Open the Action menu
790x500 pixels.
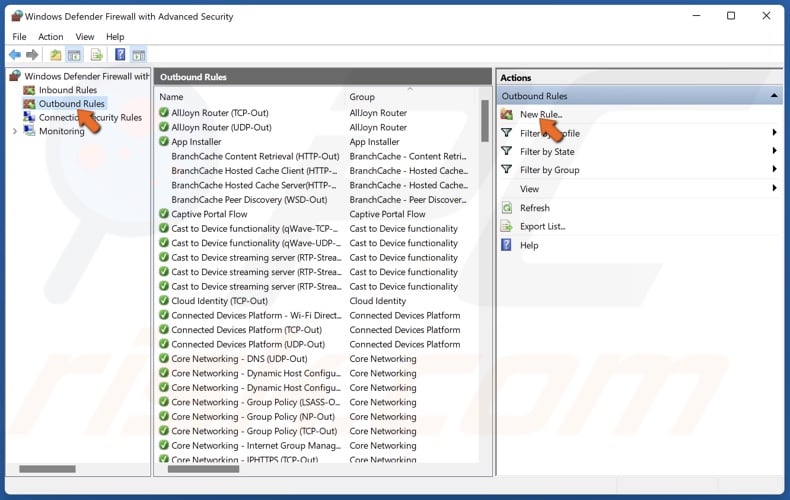click(51, 37)
